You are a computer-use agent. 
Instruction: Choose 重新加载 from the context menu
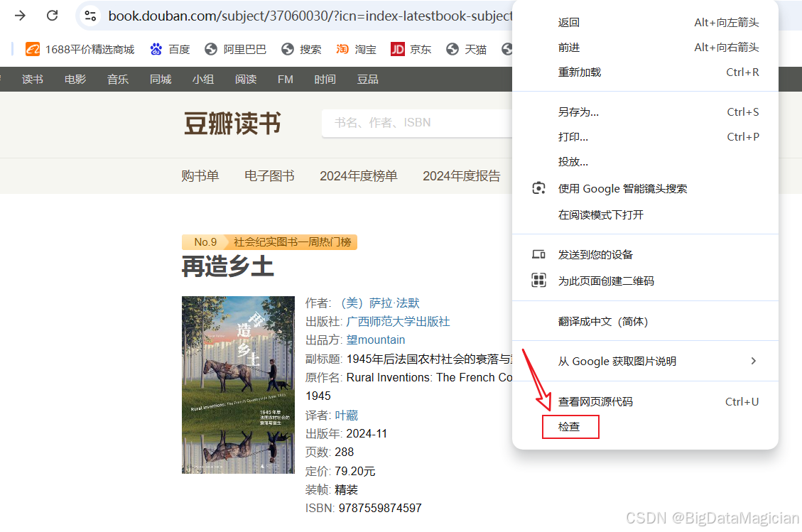coord(645,72)
